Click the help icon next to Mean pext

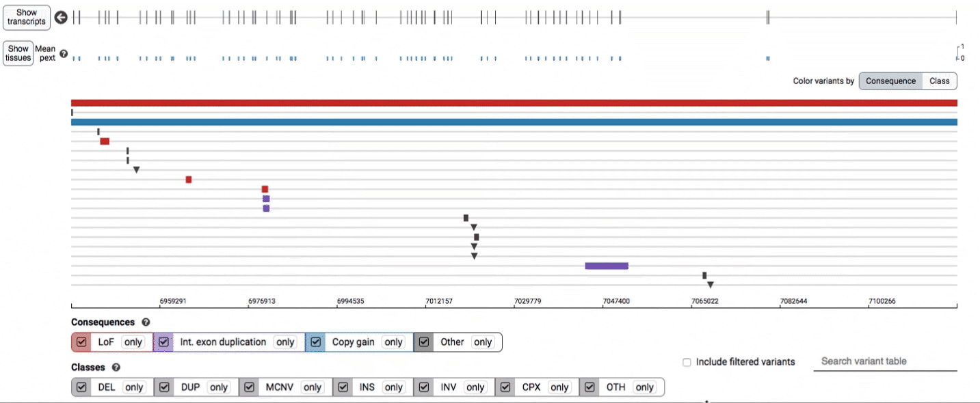(x=64, y=54)
